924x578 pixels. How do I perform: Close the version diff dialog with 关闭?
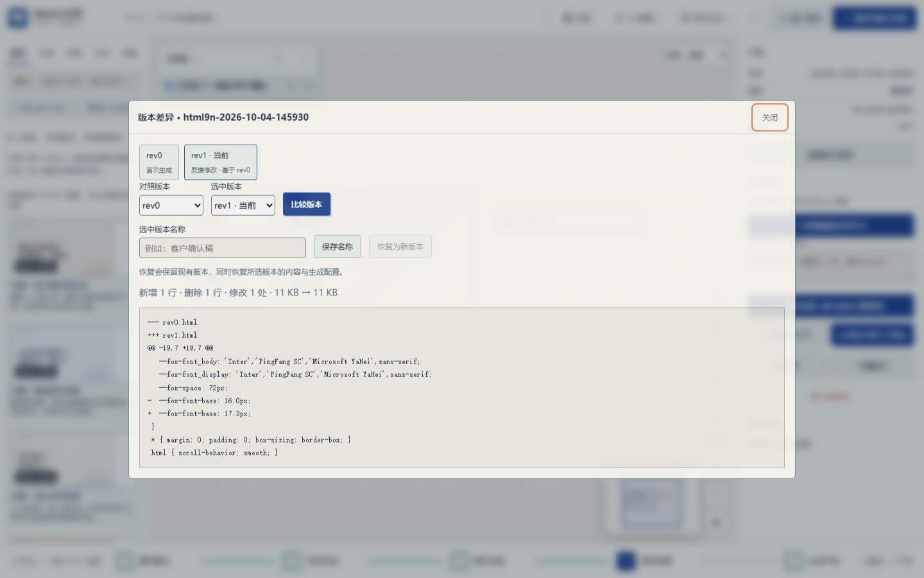point(769,118)
